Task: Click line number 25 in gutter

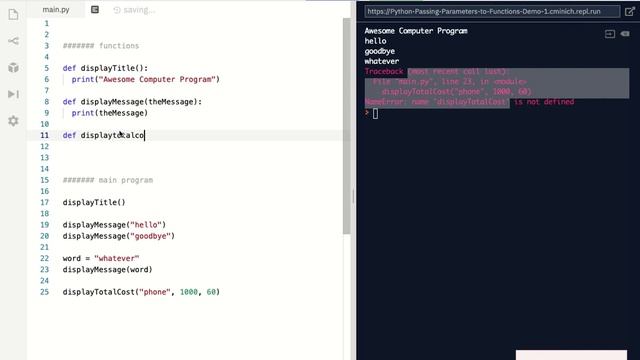Action: [44, 292]
